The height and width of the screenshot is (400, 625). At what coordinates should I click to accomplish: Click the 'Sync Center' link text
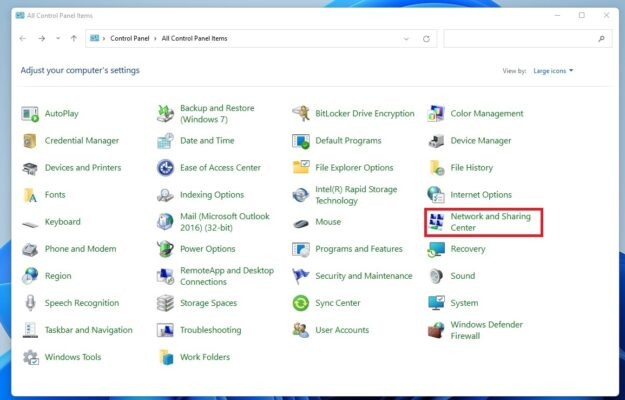[x=338, y=303]
